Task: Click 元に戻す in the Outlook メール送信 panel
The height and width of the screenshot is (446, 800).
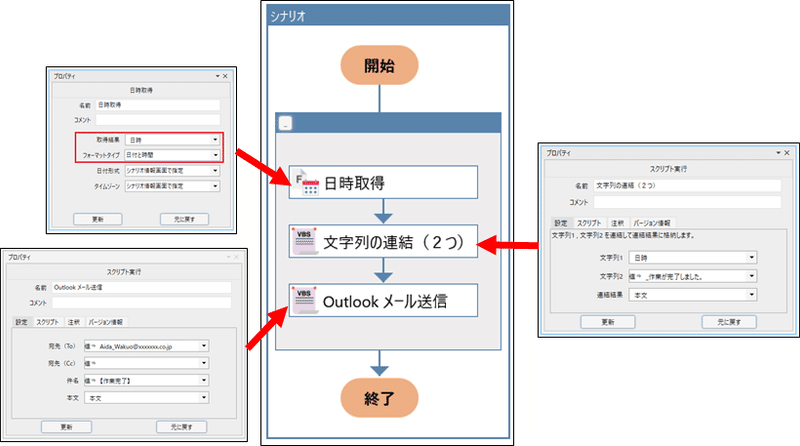Action: (181, 427)
